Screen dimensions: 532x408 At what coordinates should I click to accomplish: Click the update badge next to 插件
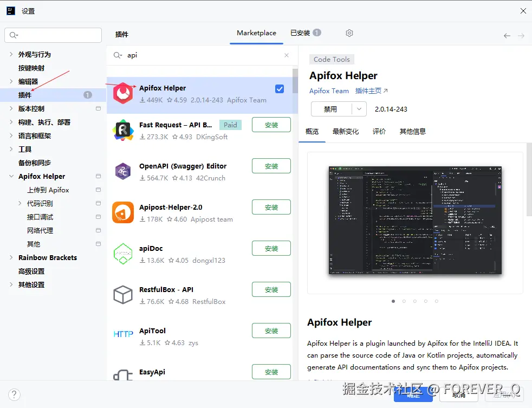click(88, 95)
